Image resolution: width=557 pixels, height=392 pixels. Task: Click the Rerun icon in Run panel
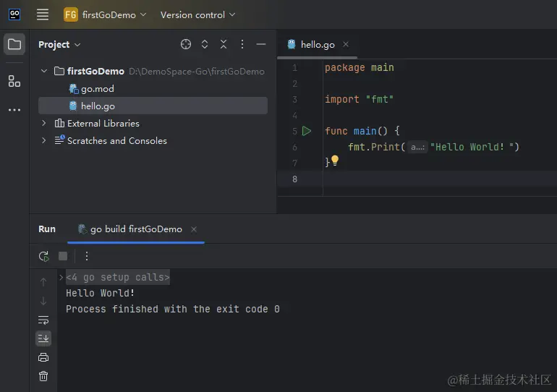[x=44, y=256]
